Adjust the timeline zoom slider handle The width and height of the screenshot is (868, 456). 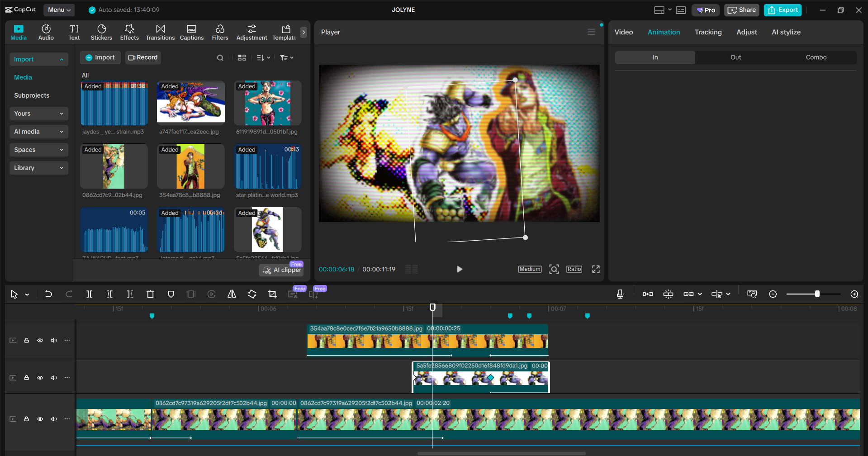pos(817,294)
